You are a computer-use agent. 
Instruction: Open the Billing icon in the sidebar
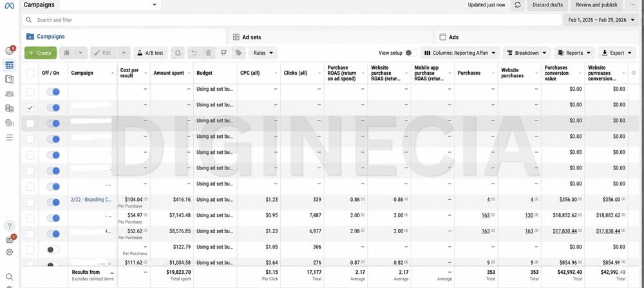click(10, 108)
